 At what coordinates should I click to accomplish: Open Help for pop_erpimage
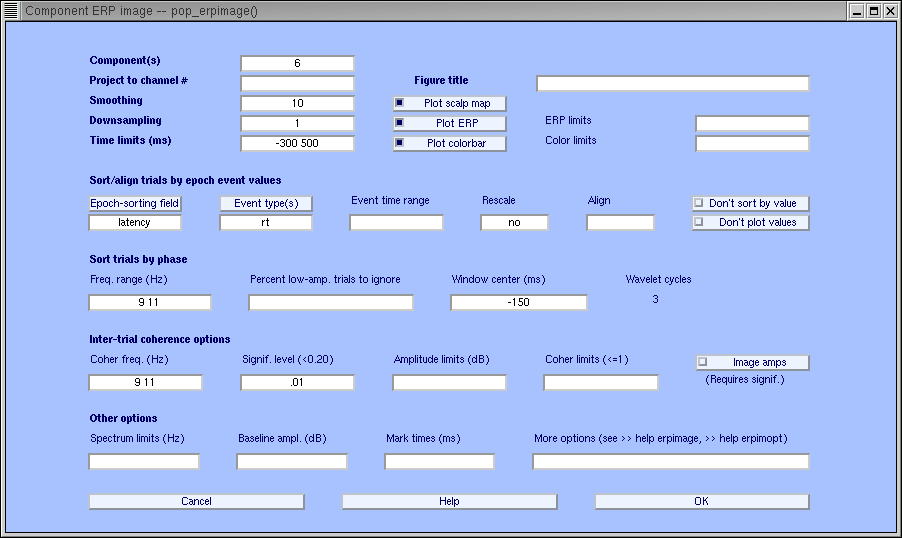click(449, 501)
